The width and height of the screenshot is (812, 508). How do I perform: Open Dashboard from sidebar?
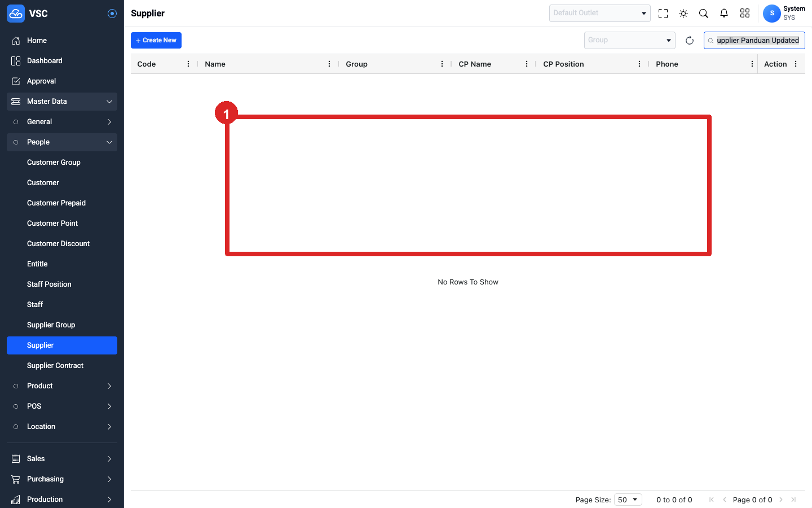(x=62, y=61)
